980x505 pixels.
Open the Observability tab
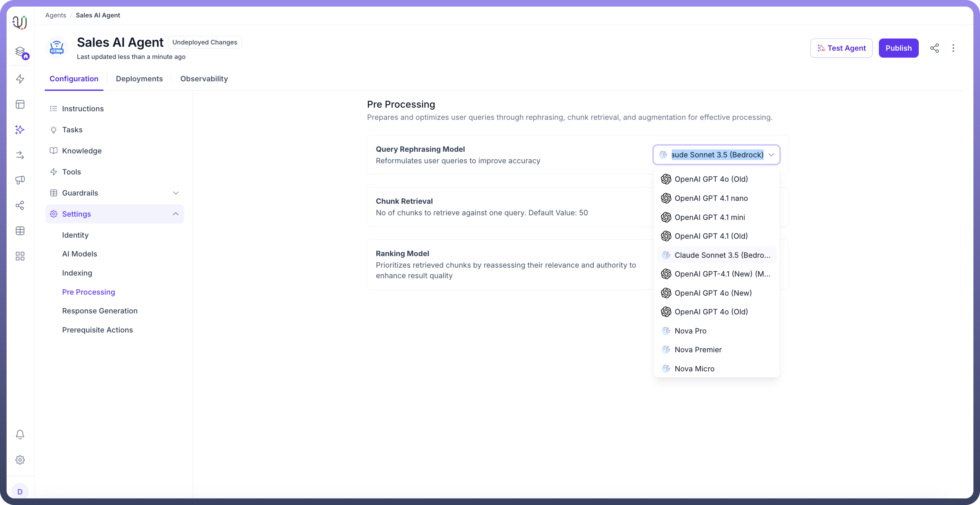204,79
